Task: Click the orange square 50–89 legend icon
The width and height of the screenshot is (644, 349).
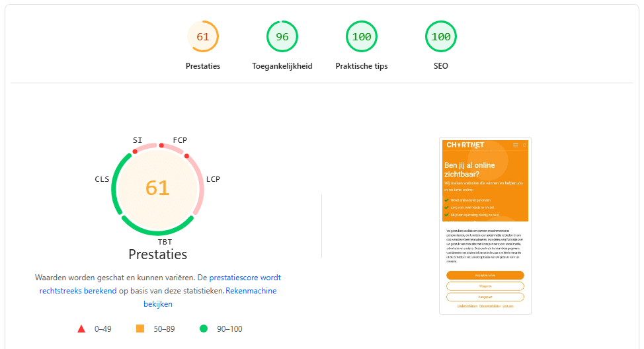Action: [x=140, y=329]
